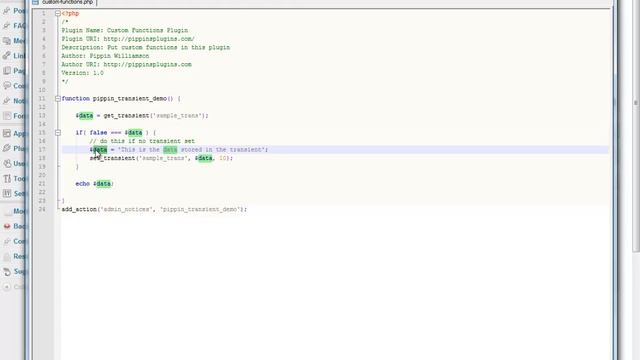The width and height of the screenshot is (640, 360).
Task: Click the 'Su' sidebar arrow icon
Action: 7,271
